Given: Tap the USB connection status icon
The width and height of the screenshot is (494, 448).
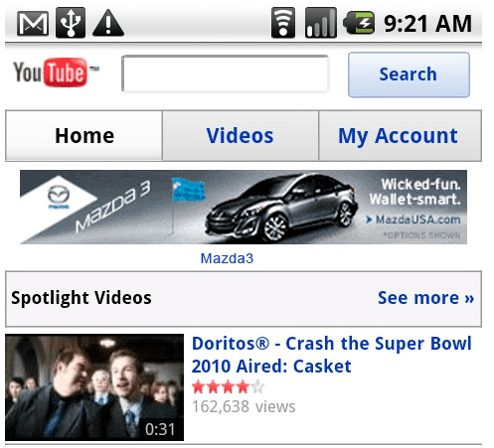Looking at the screenshot, I should [71, 23].
